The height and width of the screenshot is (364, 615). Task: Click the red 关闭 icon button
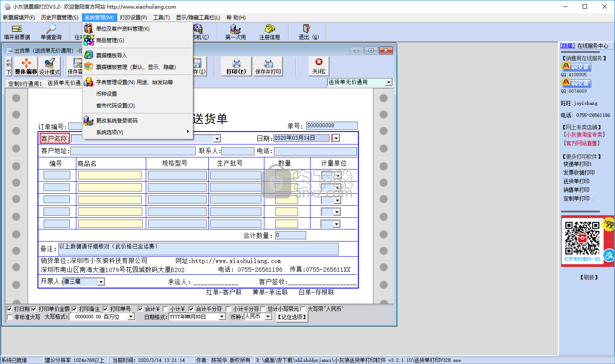coord(319,66)
